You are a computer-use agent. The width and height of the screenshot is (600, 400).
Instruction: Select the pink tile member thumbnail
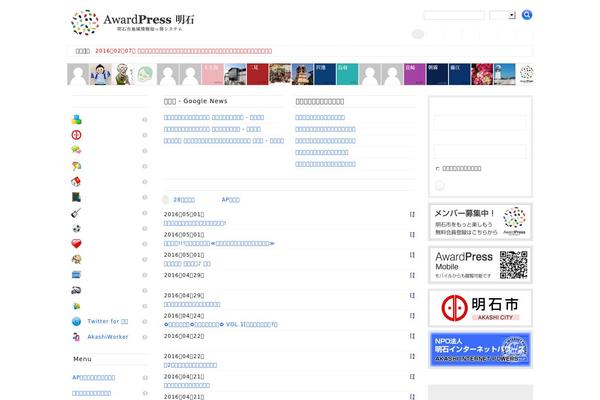tap(213, 74)
